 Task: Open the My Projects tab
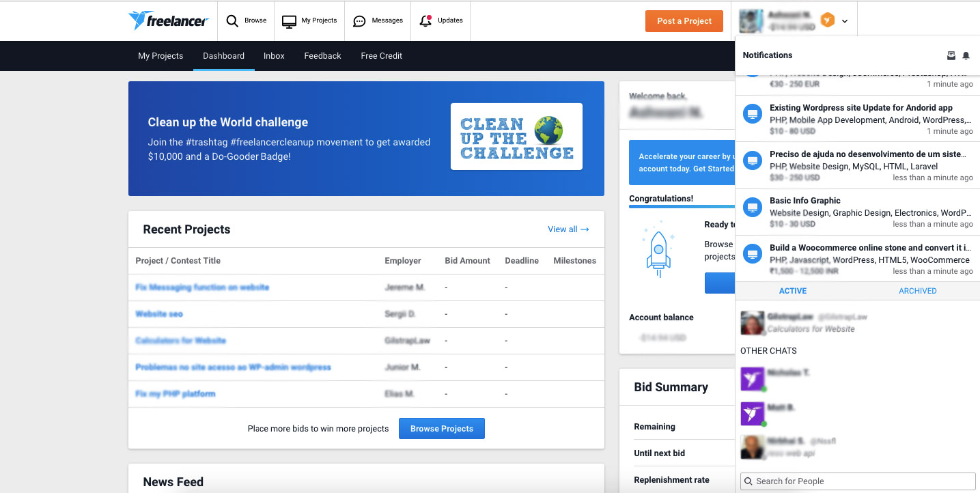click(160, 56)
